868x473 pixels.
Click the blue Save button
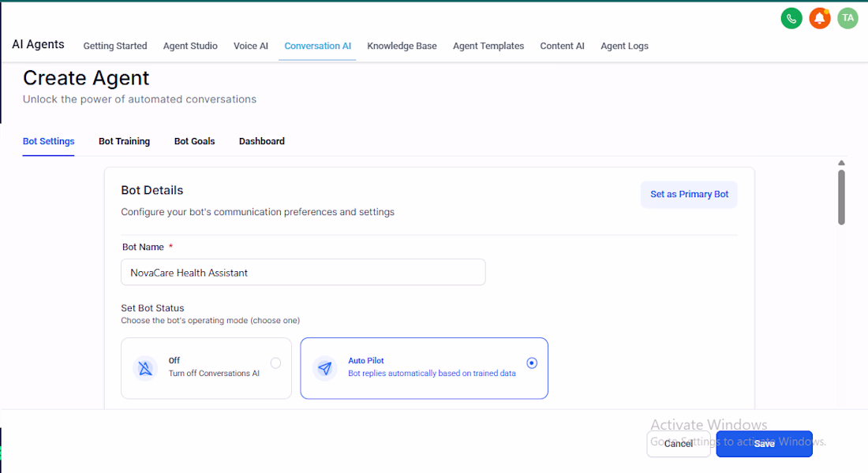pyautogui.click(x=764, y=444)
